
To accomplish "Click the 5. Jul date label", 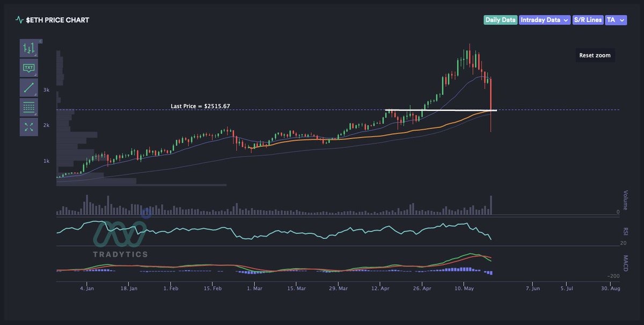I will point(567,288).
